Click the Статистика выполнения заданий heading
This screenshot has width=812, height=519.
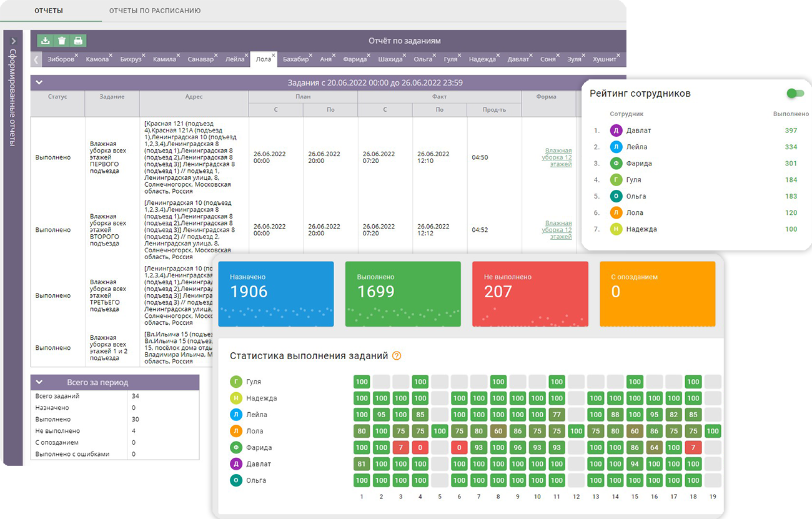point(309,356)
